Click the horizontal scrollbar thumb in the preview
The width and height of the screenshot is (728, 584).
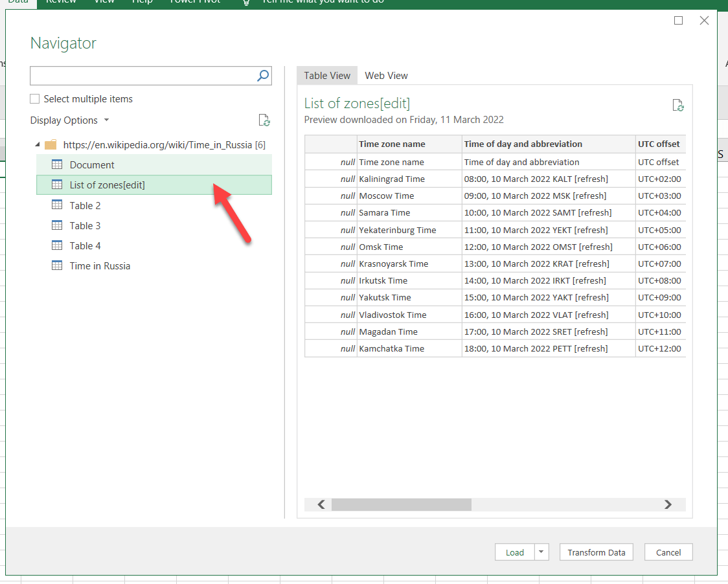(401, 504)
